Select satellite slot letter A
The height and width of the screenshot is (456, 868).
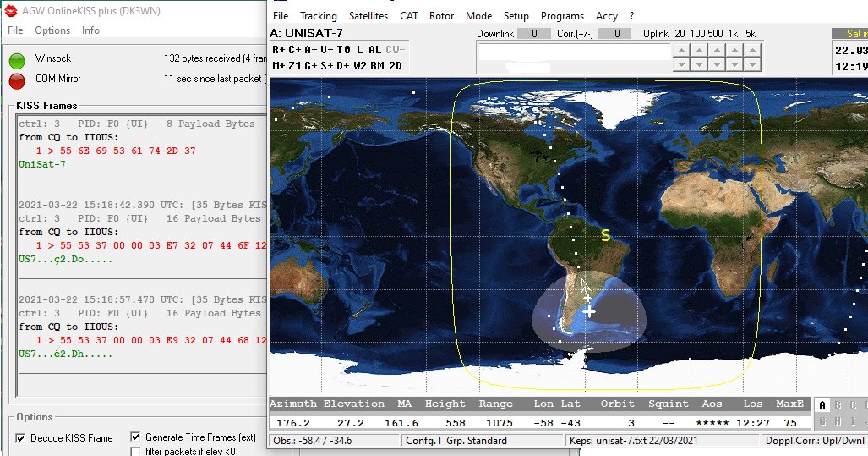pyautogui.click(x=822, y=405)
